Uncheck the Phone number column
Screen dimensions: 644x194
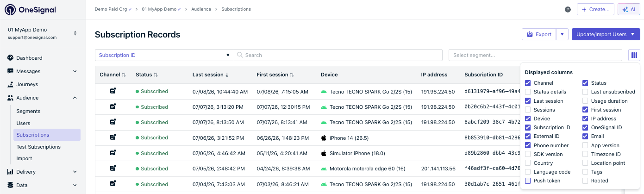(x=528, y=145)
